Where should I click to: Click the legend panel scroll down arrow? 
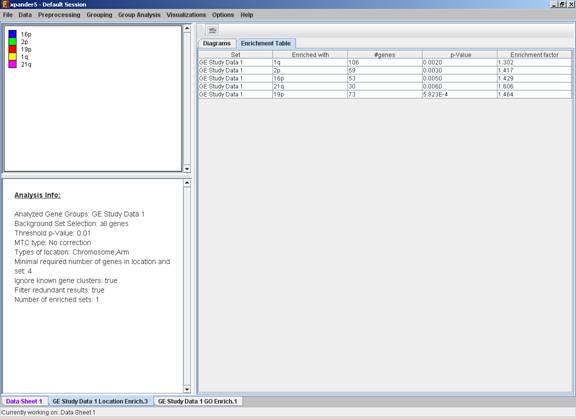tap(187, 169)
